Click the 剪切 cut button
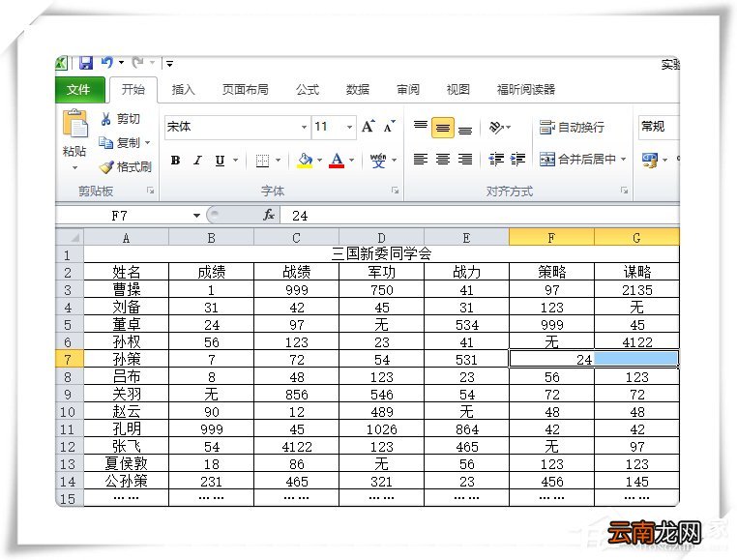The image size is (737, 560). [121, 119]
